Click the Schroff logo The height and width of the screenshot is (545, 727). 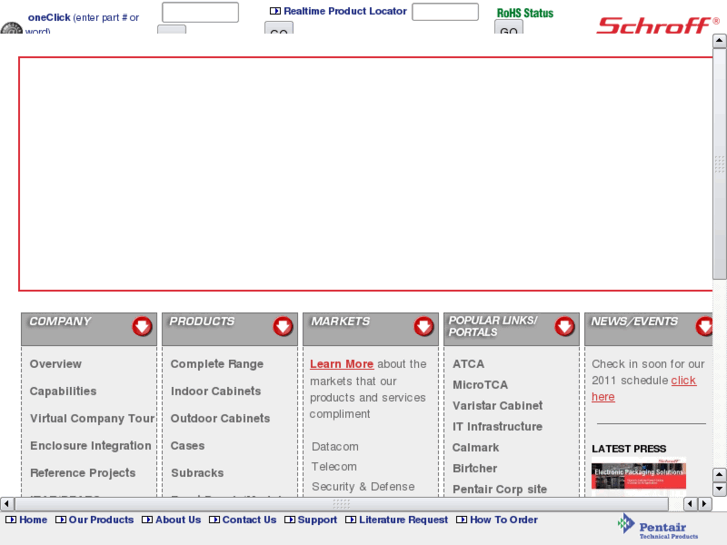click(x=657, y=26)
